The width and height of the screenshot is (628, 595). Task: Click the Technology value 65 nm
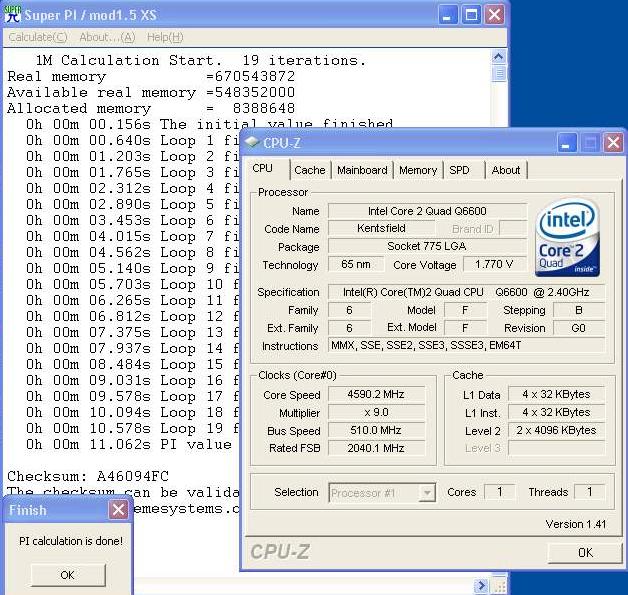click(x=356, y=264)
